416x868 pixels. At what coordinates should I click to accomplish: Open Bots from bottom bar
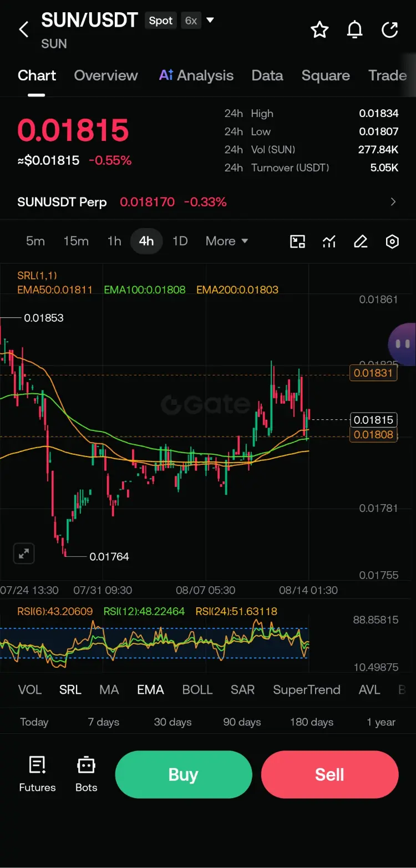87,774
